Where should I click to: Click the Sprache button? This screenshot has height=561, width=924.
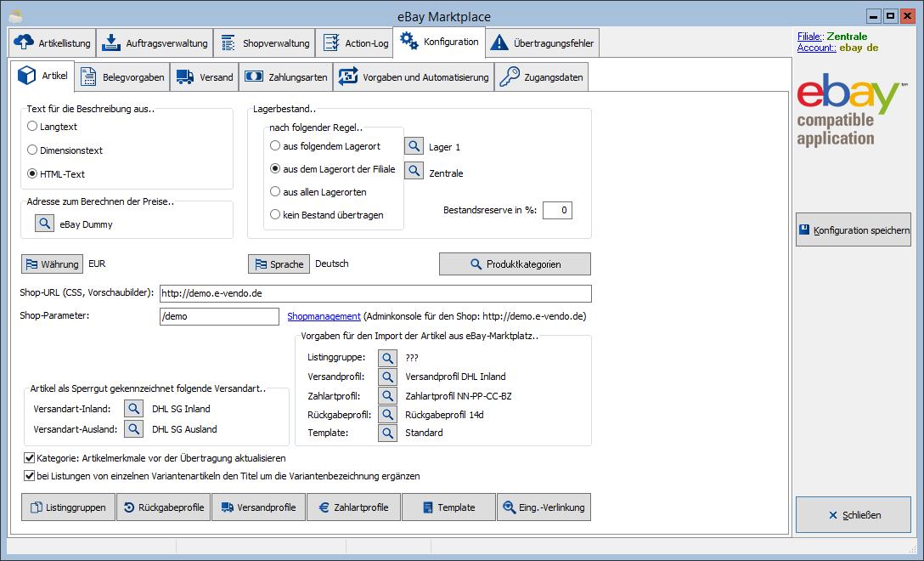click(279, 263)
